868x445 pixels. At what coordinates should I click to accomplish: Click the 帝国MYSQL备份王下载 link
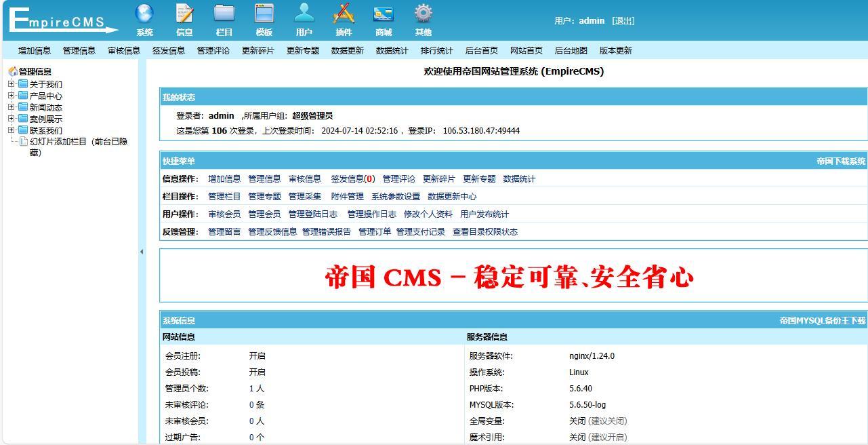click(823, 321)
